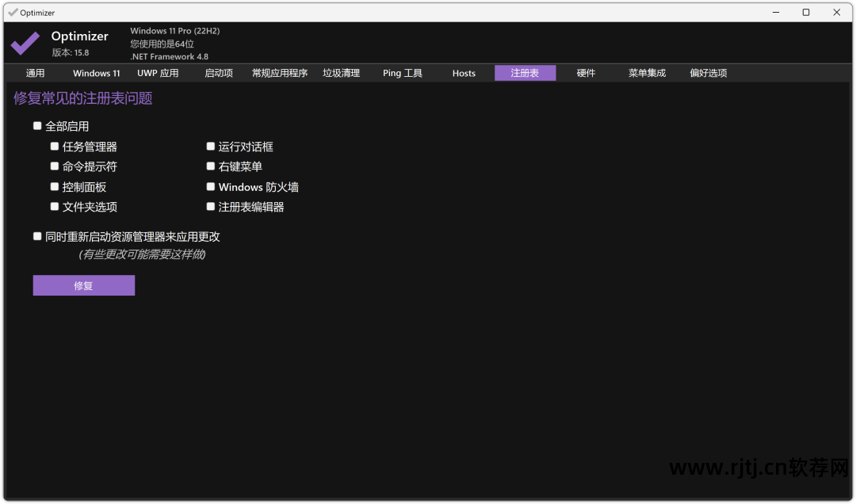
Task: Switch to the 通用 tab
Action: pos(35,73)
